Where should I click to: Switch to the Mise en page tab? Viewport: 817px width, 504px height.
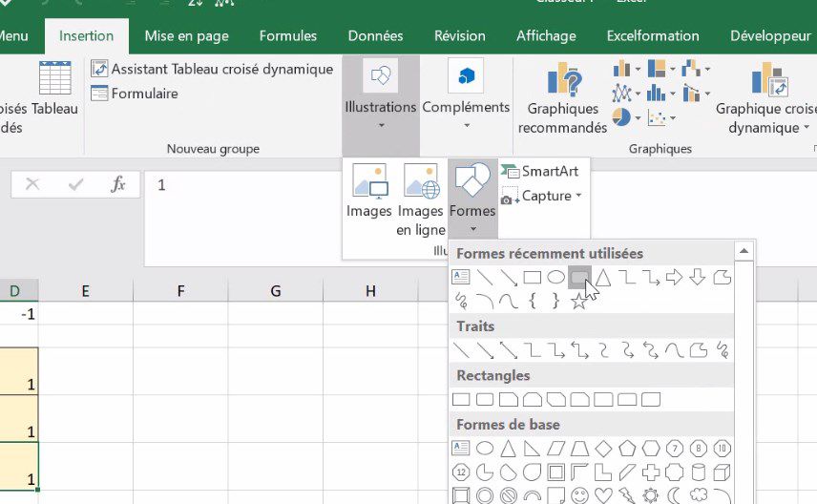[x=186, y=36]
